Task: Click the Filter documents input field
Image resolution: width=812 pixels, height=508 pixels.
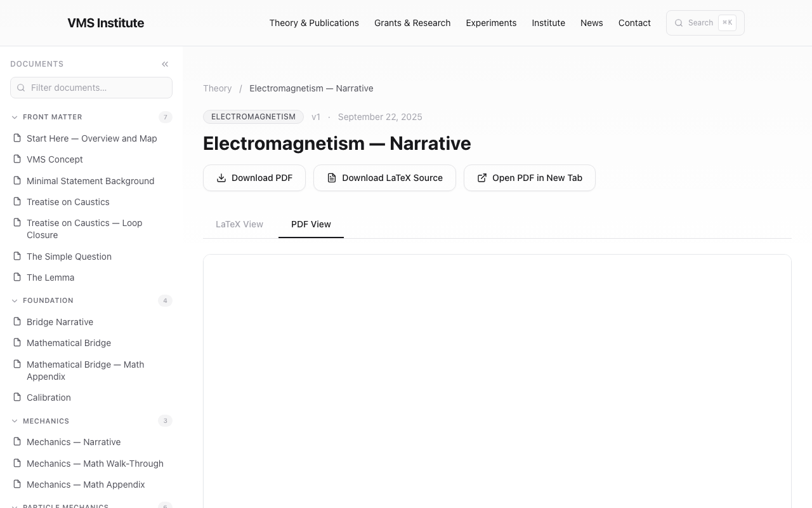Action: [x=91, y=88]
